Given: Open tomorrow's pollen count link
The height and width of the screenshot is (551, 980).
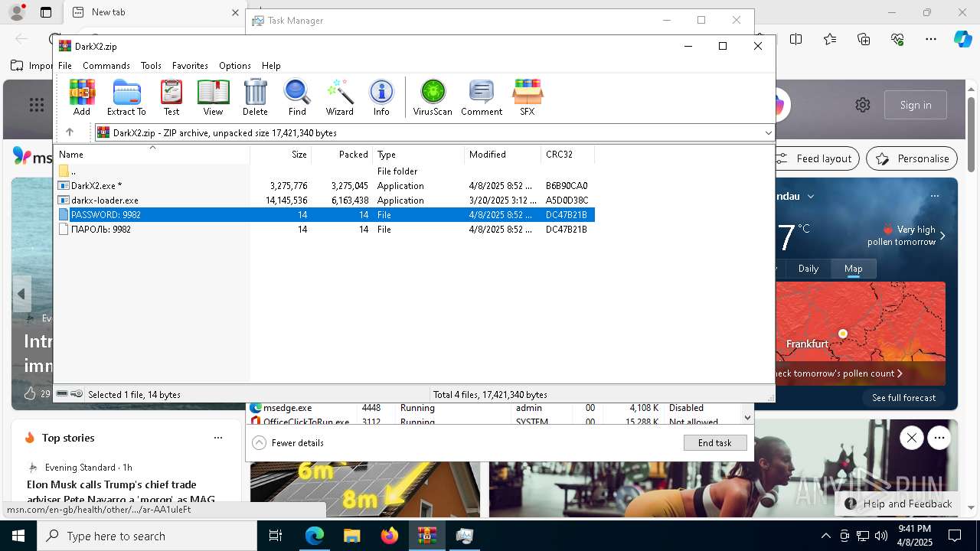Looking at the screenshot, I should (x=839, y=373).
